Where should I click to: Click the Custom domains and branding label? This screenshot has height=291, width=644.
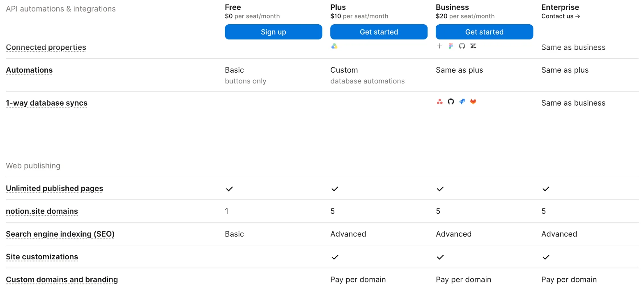tap(62, 279)
